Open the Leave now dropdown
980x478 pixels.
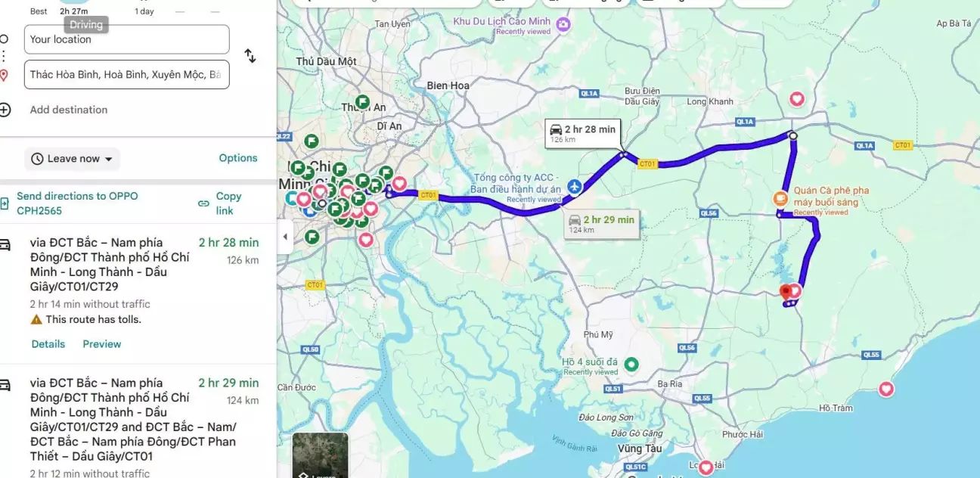(73, 159)
